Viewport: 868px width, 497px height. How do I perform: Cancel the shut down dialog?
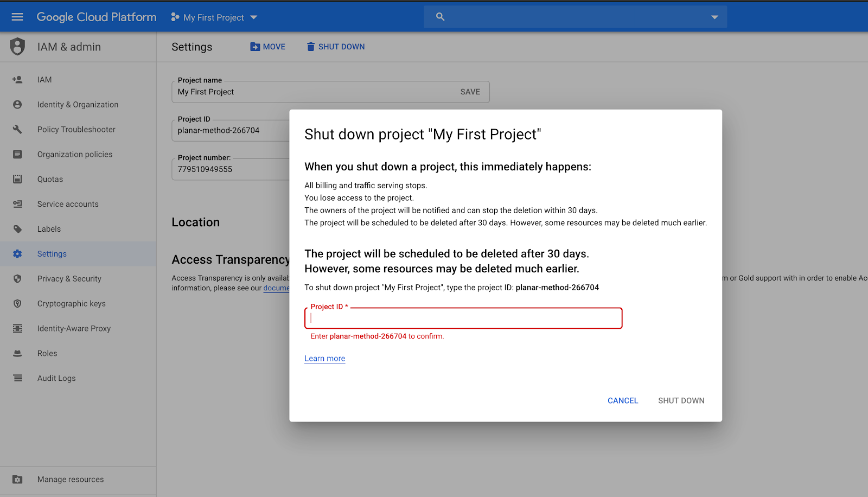tap(623, 401)
